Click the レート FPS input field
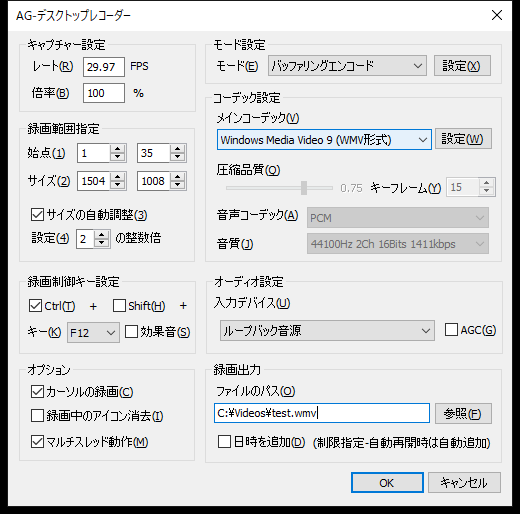The height and width of the screenshot is (514, 520). coord(104,67)
